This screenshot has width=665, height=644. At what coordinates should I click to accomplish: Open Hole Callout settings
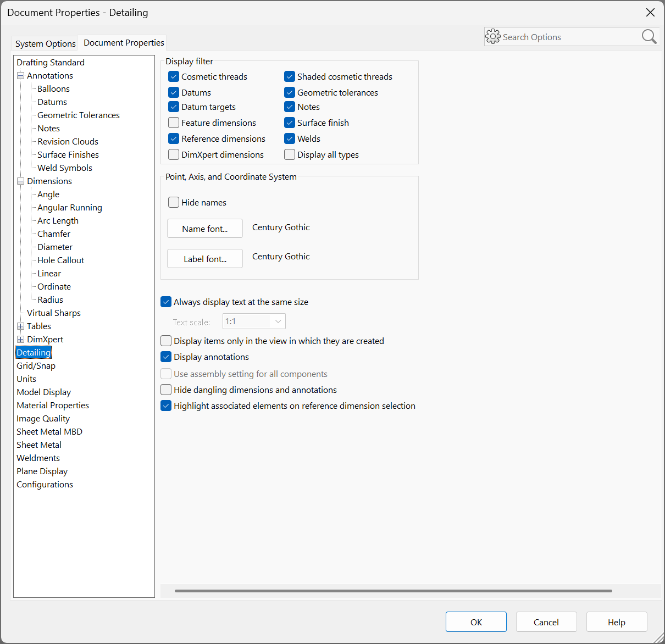click(61, 260)
